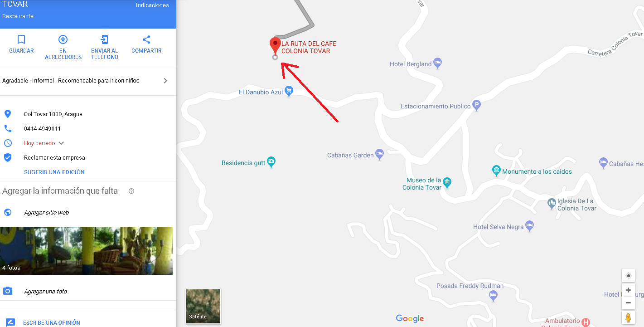Expand place attributes chevron arrow
The height and width of the screenshot is (327, 644).
pyautogui.click(x=165, y=81)
